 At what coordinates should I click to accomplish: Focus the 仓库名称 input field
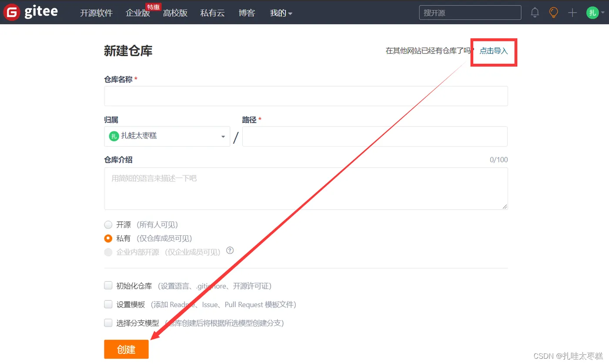pos(306,96)
